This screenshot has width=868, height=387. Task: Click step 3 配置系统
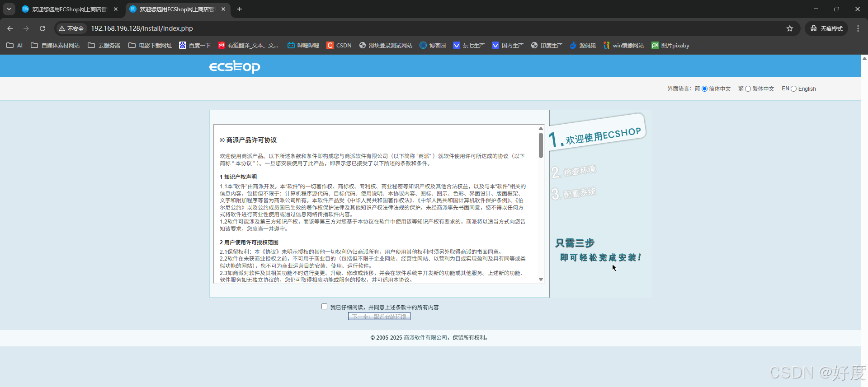coord(574,193)
